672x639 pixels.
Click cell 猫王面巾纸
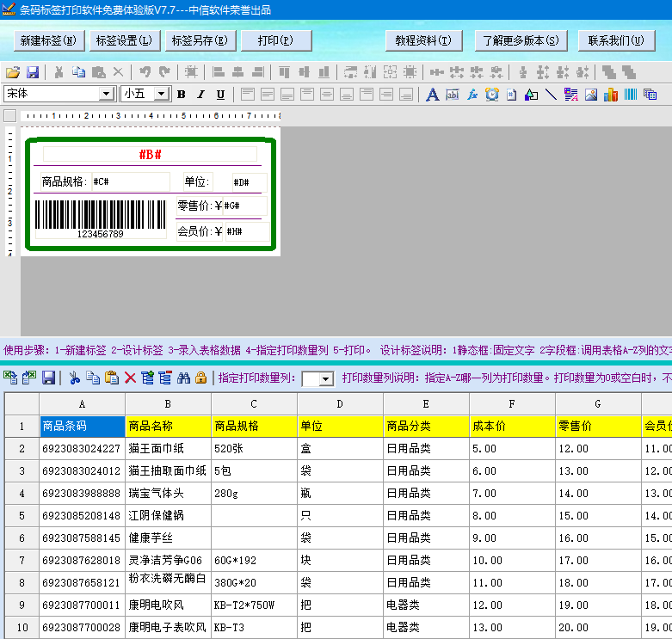[x=168, y=448]
